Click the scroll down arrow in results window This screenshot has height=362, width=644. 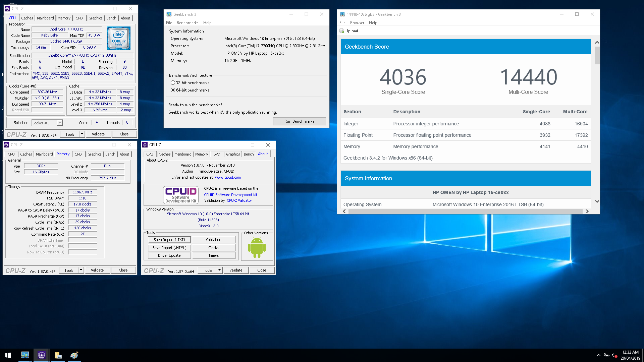(x=597, y=201)
